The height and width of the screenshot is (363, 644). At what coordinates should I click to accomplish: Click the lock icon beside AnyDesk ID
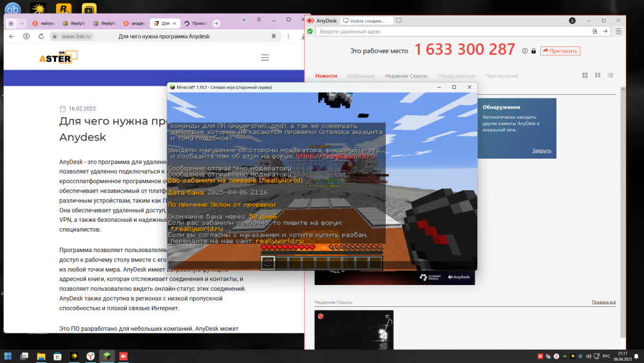[x=533, y=51]
